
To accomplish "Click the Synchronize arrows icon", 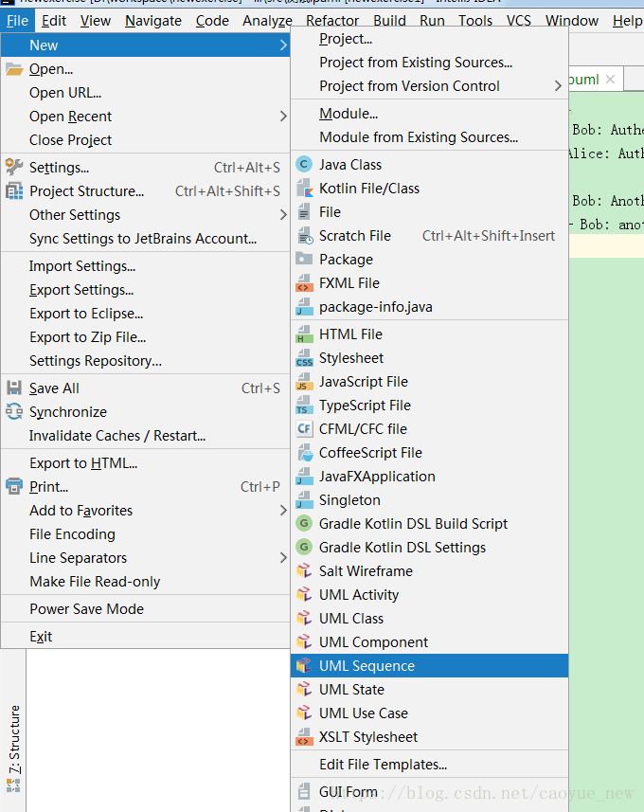I will pyautogui.click(x=14, y=412).
